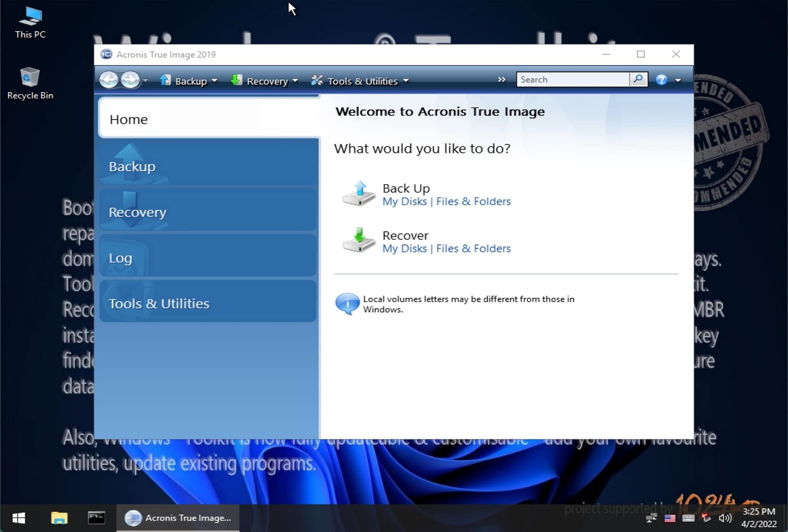Viewport: 788px width, 532px height.
Task: Click the forward navigation arrow
Action: pyautogui.click(x=131, y=80)
